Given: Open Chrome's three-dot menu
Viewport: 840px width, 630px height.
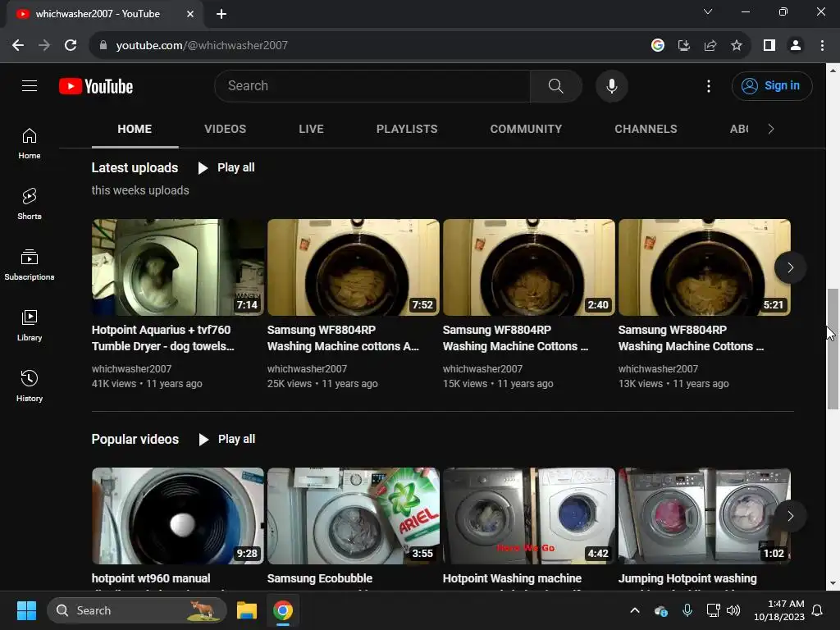Looking at the screenshot, I should coord(822,46).
